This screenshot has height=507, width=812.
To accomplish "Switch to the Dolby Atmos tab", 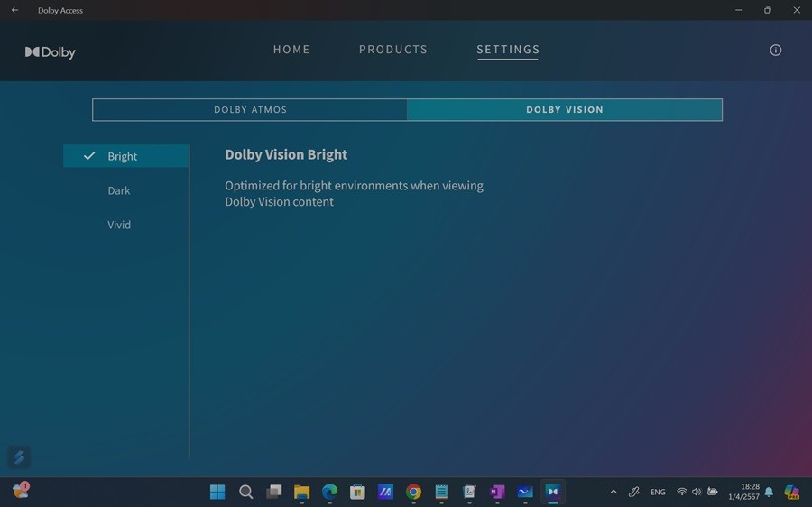I will tap(250, 110).
